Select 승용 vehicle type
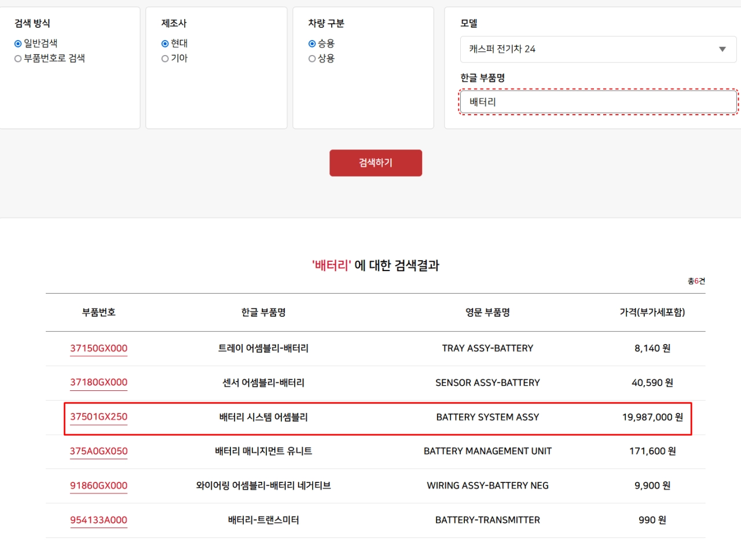741x560 pixels. (x=312, y=43)
